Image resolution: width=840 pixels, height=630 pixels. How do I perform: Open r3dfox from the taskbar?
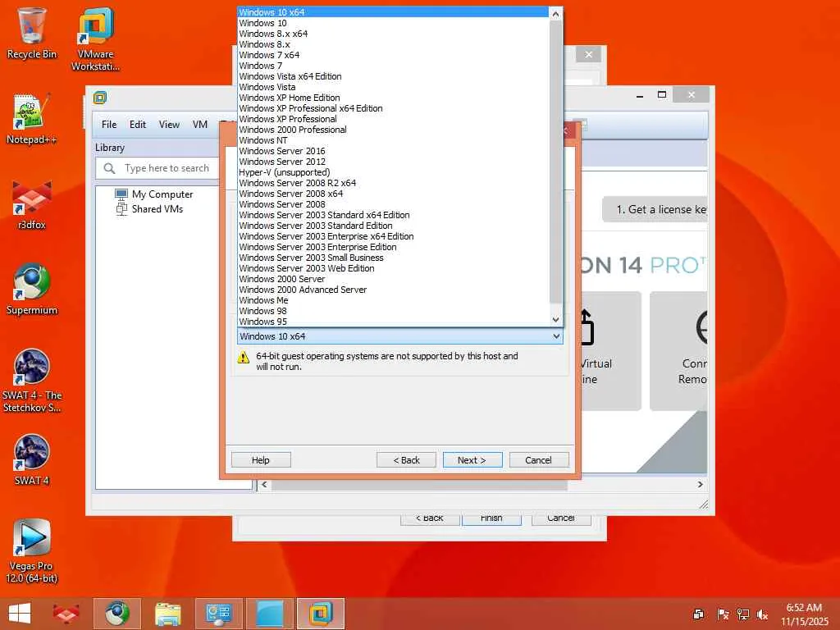coord(66,614)
